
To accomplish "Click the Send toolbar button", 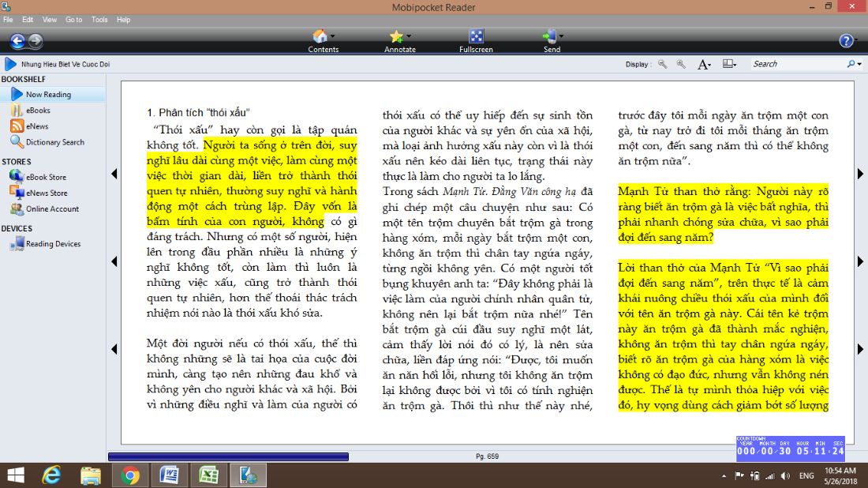I will [x=552, y=41].
